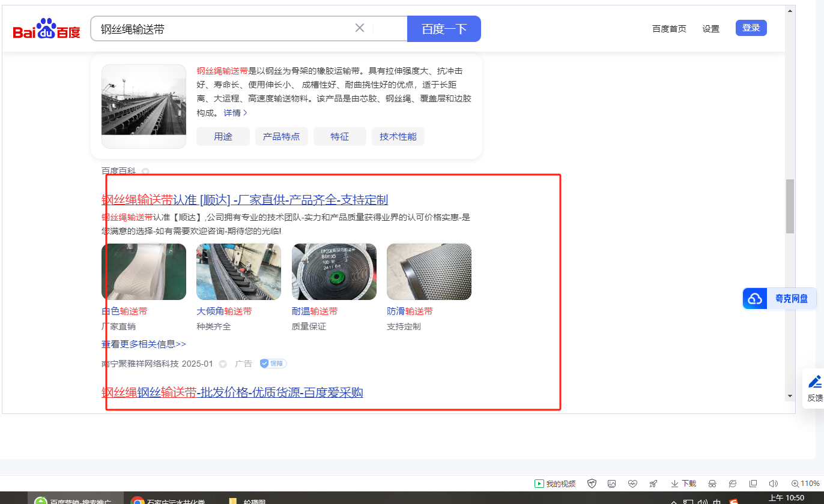This screenshot has width=824, height=504.
Task: Click the 厂家直销 caption
Action: tap(118, 327)
